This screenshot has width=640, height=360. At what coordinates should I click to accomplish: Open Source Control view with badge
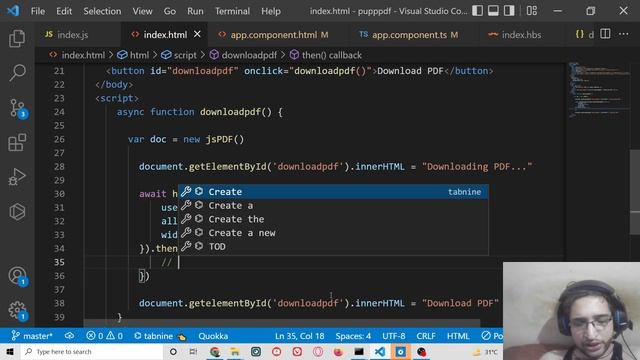coord(18,108)
